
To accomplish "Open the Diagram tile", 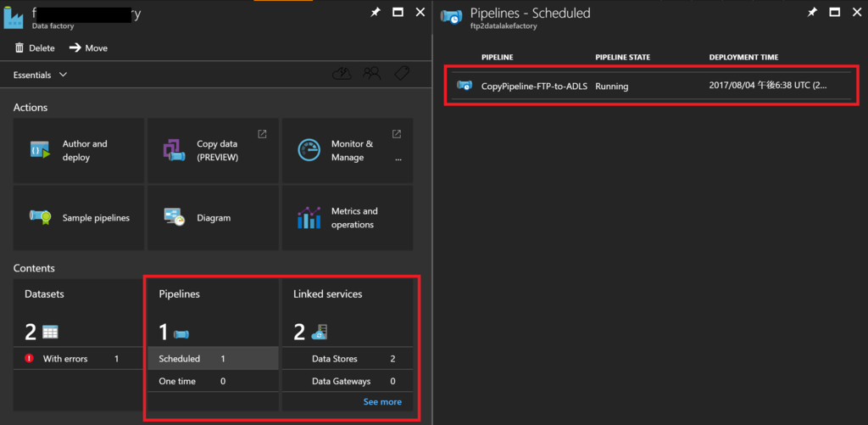I will click(x=213, y=218).
